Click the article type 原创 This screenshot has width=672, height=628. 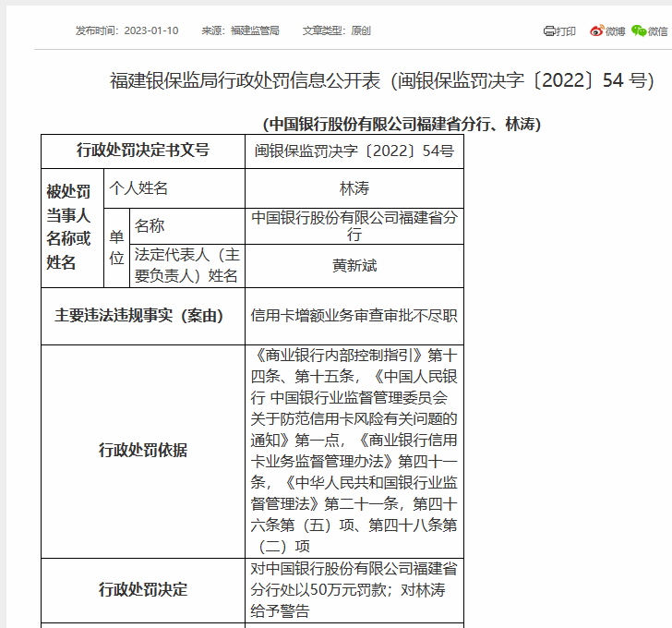click(361, 30)
